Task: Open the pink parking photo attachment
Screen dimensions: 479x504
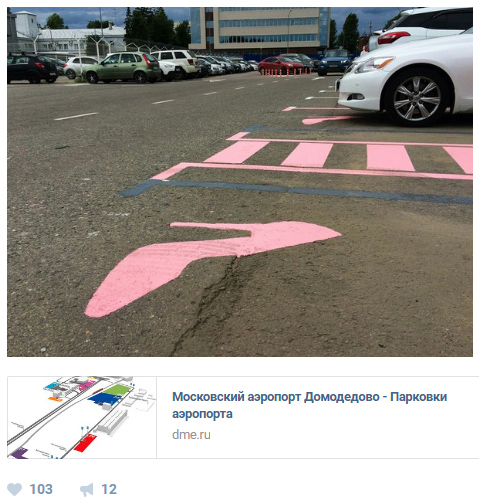Action: coord(240,182)
